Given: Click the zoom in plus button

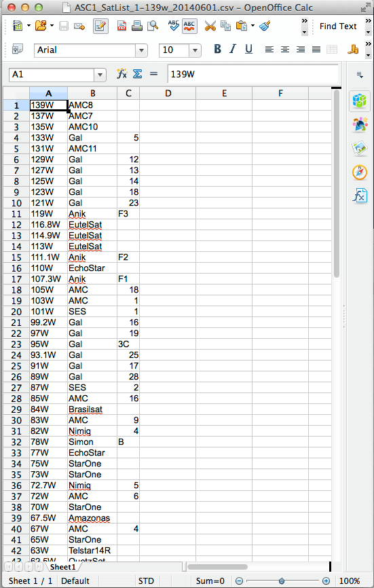Looking at the screenshot, I should coord(326,581).
